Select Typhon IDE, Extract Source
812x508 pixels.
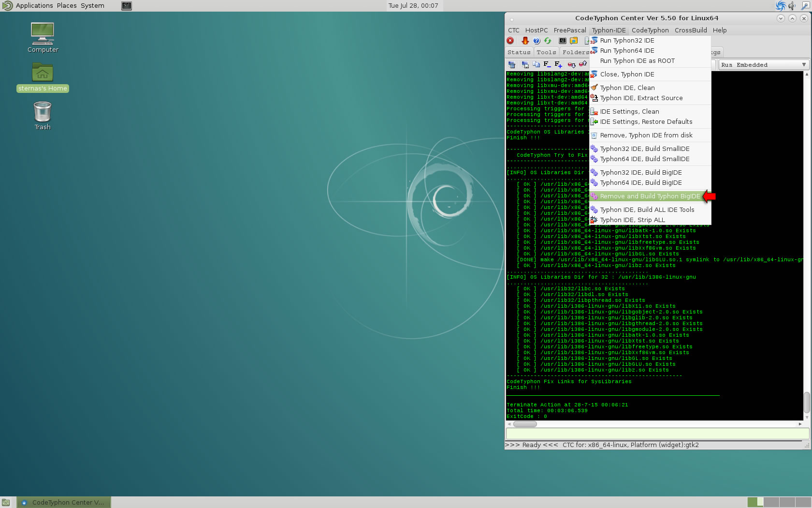(x=650, y=98)
